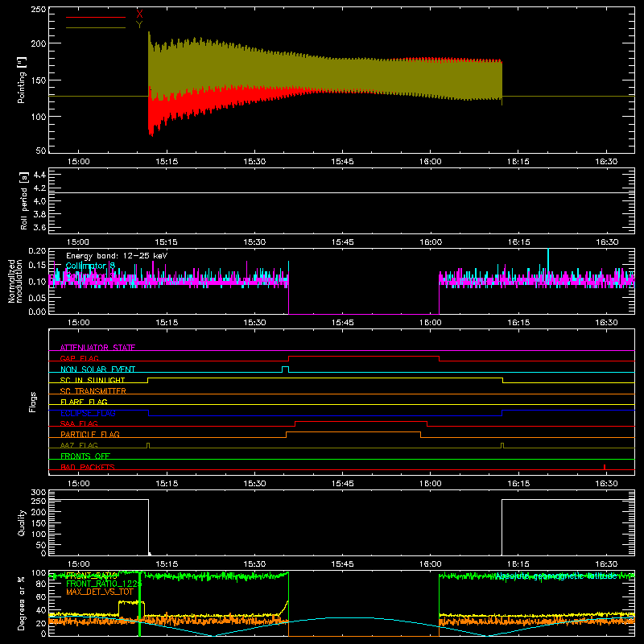Click the red legend line sample for X
644x644 pixels.
point(96,17)
